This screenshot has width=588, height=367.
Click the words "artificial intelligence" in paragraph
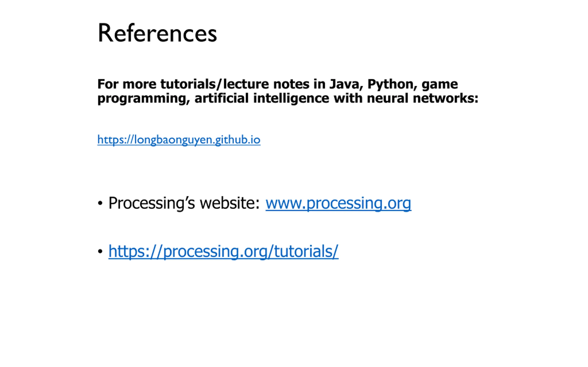(262, 99)
